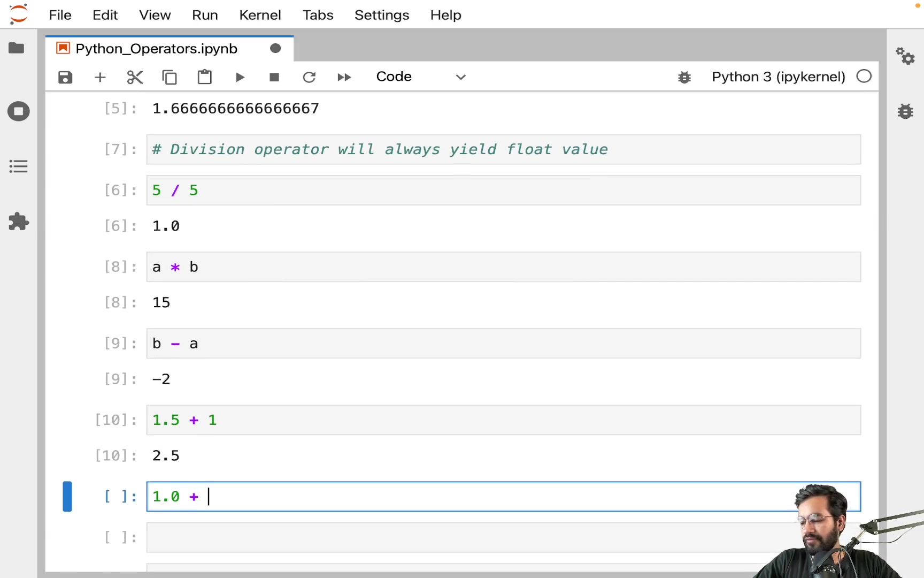Open the Tabs menu

pyautogui.click(x=318, y=15)
